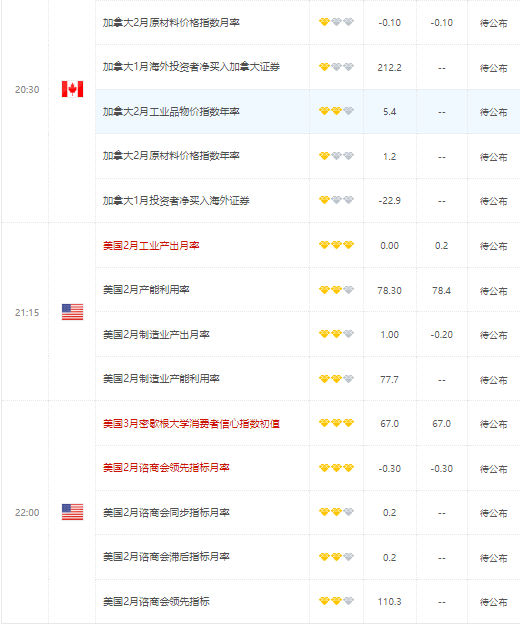
Task: Click importance diamonds for 加拿大1月投资者净买入海外证券
Action: point(337,200)
